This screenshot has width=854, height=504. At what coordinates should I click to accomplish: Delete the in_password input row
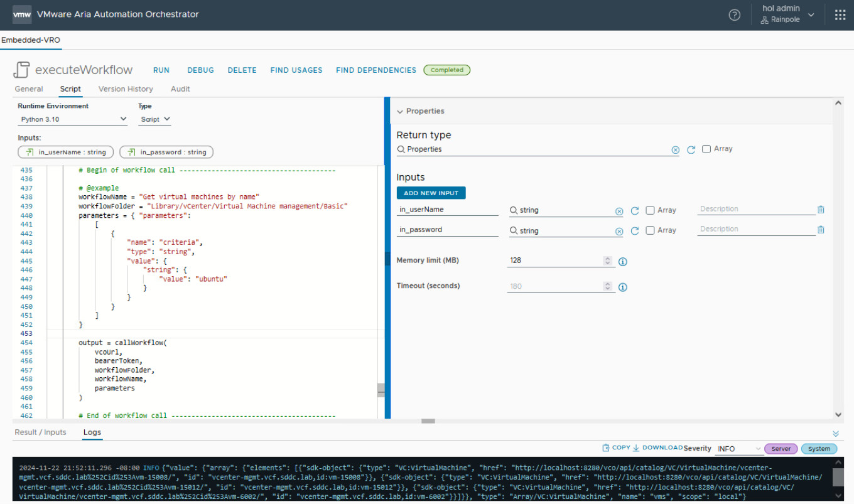[820, 230]
